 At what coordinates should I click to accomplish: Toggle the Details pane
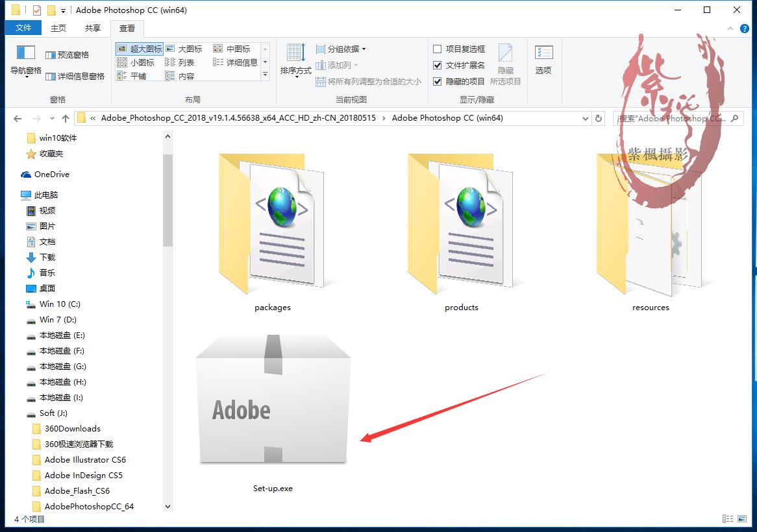(75, 76)
